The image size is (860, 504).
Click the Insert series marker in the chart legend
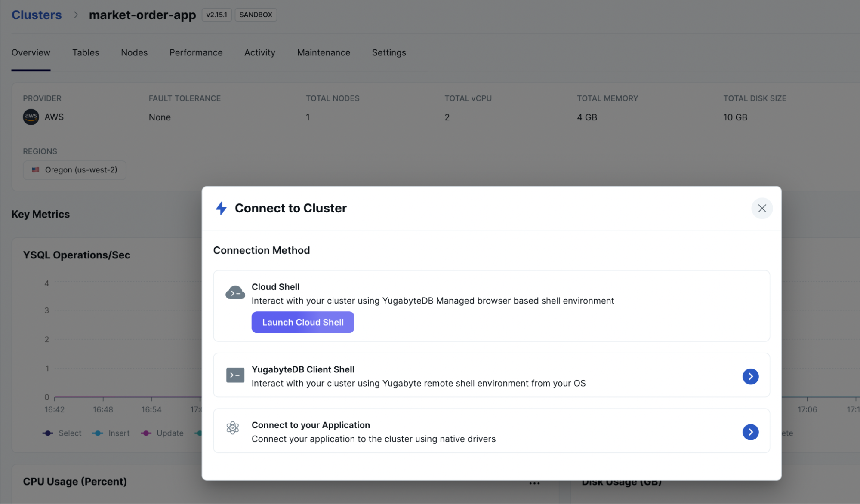(98, 433)
